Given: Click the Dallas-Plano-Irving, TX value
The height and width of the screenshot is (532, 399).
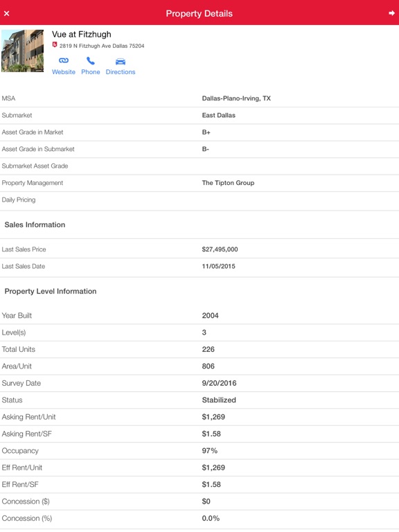Looking at the screenshot, I should click(236, 98).
